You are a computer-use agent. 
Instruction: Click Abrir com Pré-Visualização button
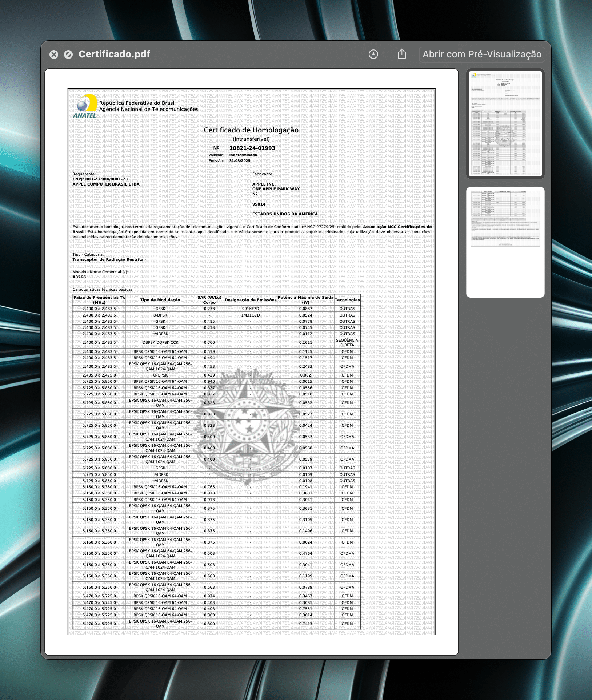482,54
